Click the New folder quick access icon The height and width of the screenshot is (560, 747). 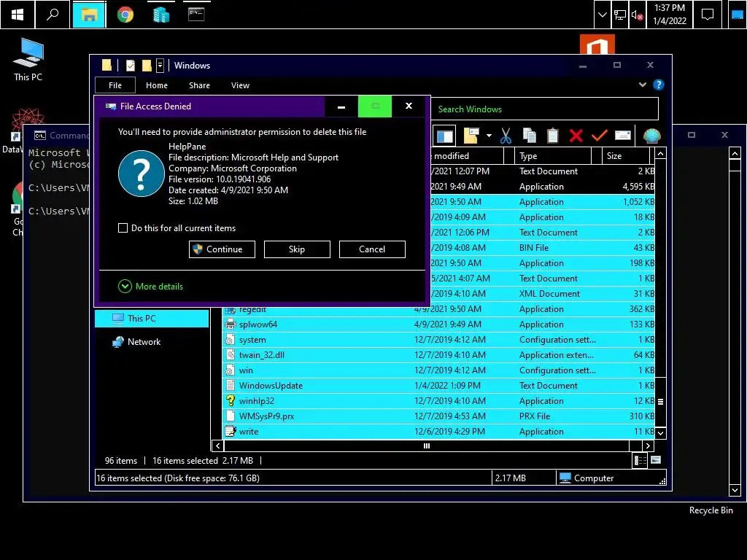point(147,65)
